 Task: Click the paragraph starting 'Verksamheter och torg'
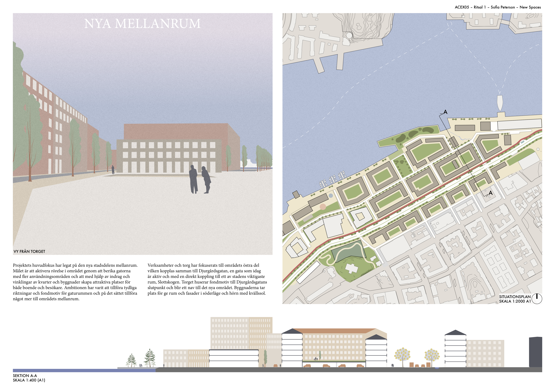click(x=207, y=279)
